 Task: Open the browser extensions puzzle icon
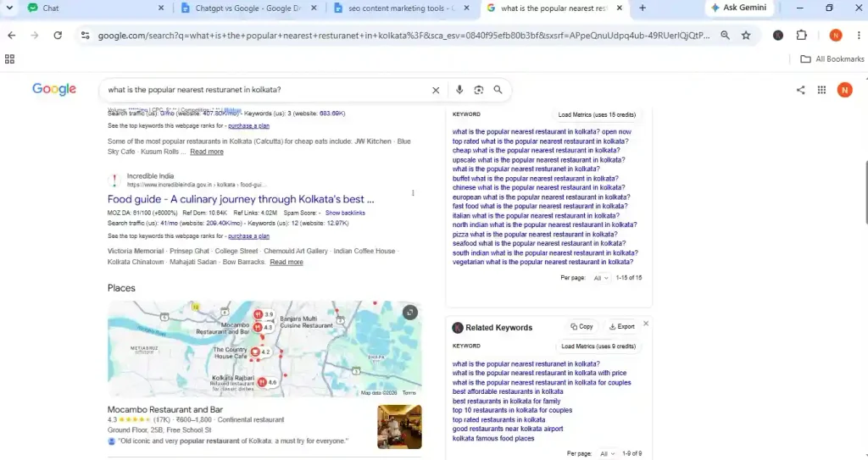click(x=802, y=36)
